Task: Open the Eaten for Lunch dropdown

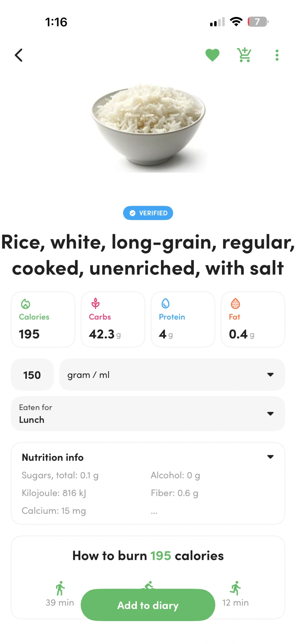Action: coord(148,414)
